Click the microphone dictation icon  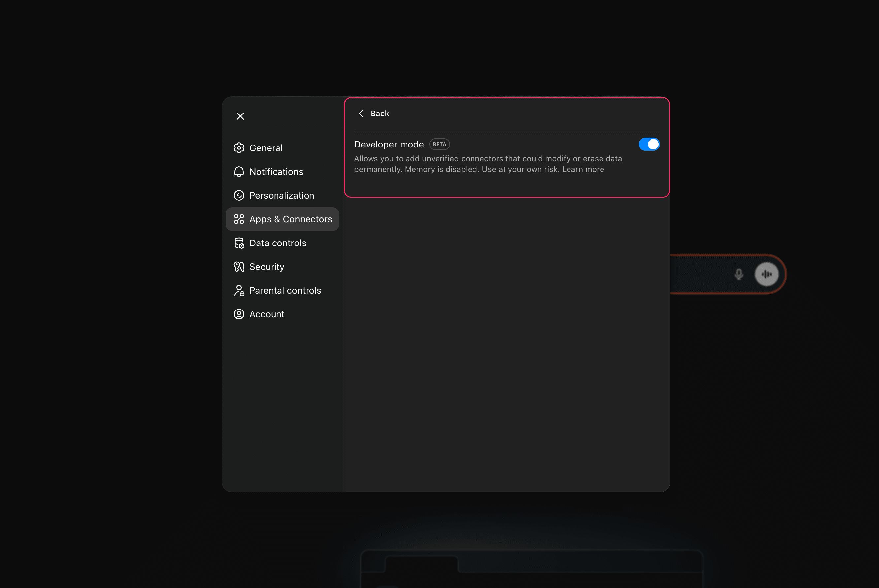tap(739, 274)
